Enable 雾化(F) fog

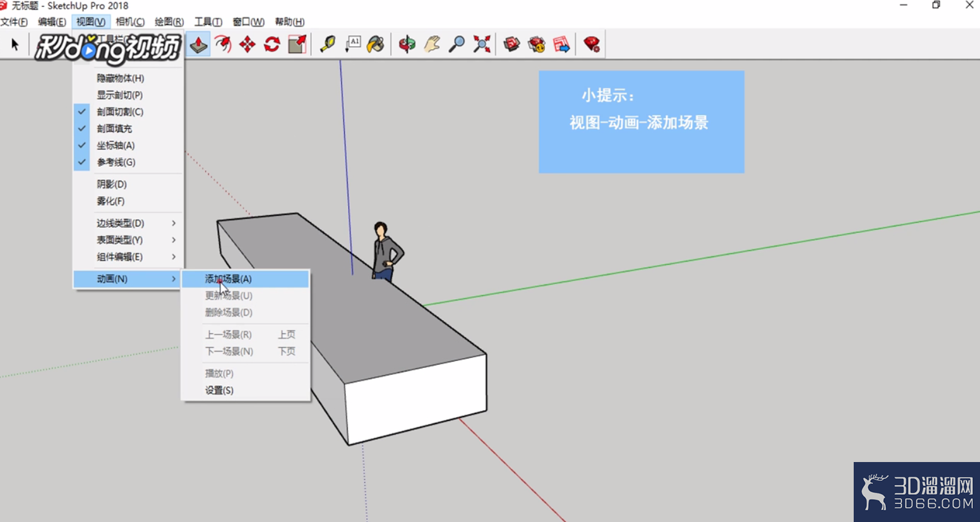[128, 201]
